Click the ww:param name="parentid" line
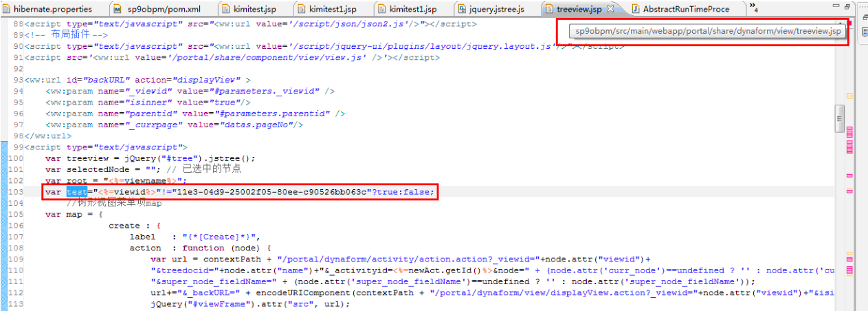Viewport: 868px width, 311px height. [x=195, y=114]
